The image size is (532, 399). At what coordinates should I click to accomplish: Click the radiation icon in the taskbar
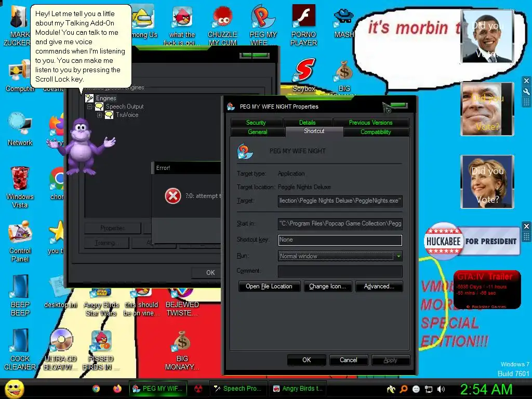pyautogui.click(x=198, y=389)
